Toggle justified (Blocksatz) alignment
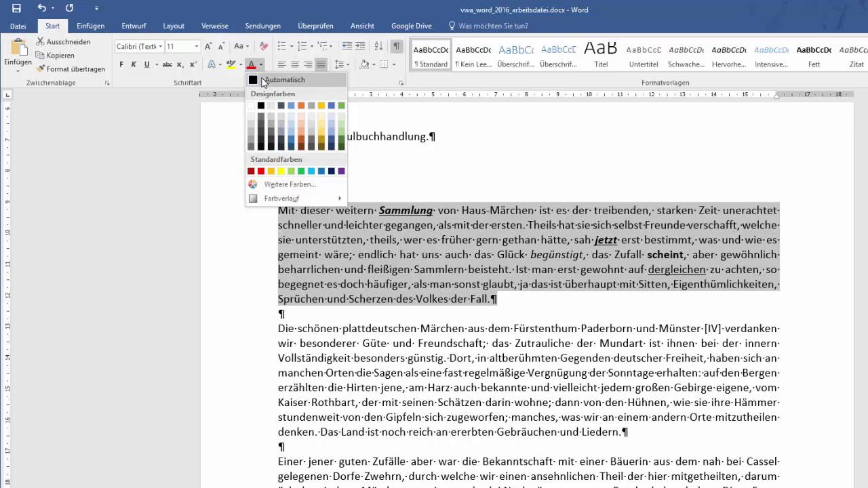Viewport: 868px width, 488px height. tap(321, 64)
